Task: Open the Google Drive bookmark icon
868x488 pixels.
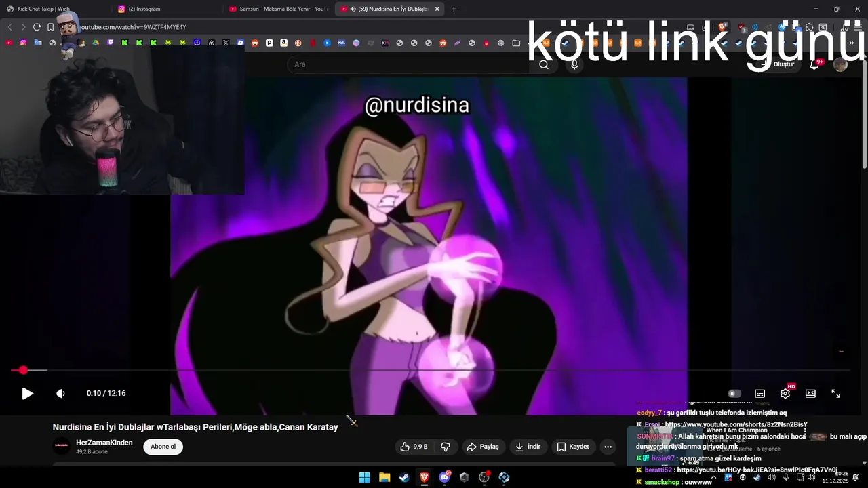Action: pyautogui.click(x=96, y=43)
